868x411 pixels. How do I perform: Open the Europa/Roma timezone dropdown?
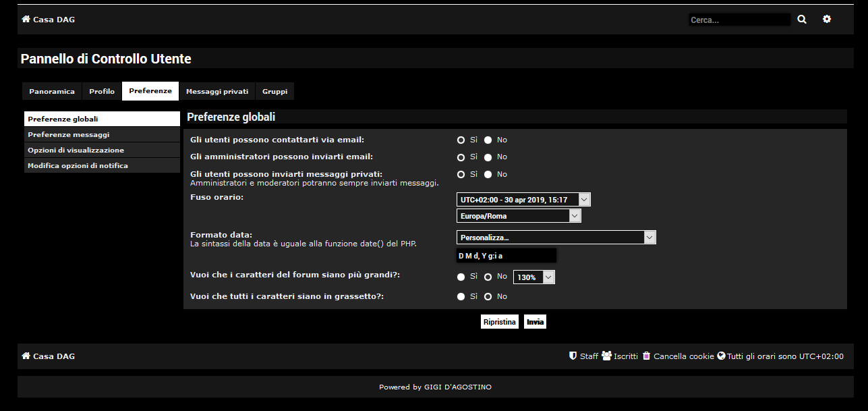(x=519, y=215)
